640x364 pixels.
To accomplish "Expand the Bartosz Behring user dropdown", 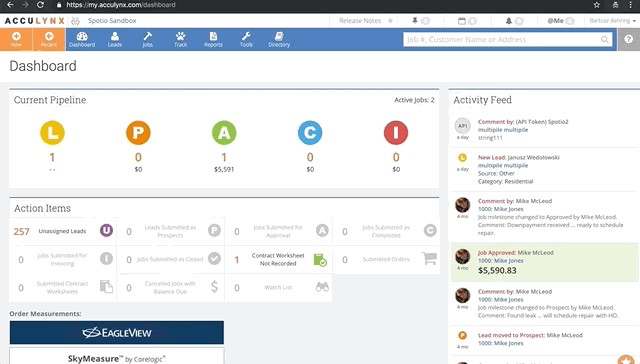I will pyautogui.click(x=612, y=20).
